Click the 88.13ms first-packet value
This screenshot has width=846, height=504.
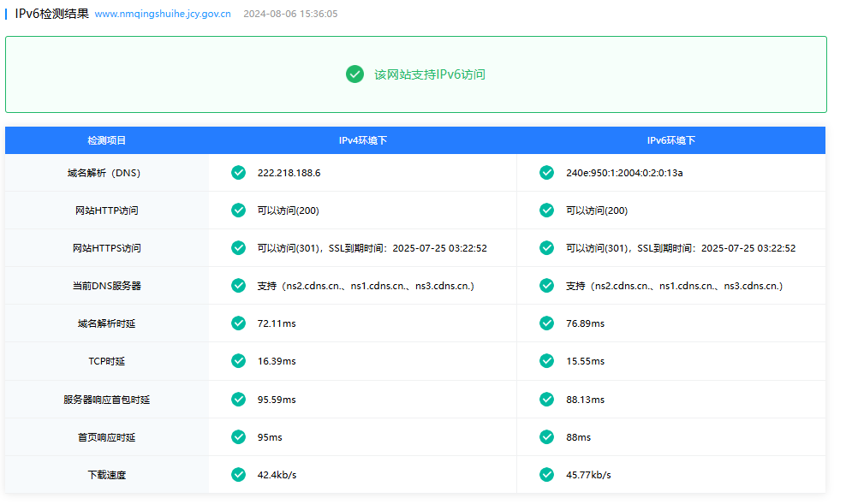(585, 400)
